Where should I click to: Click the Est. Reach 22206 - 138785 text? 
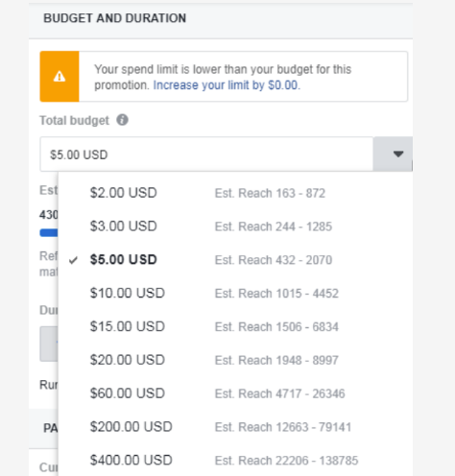[x=286, y=461]
